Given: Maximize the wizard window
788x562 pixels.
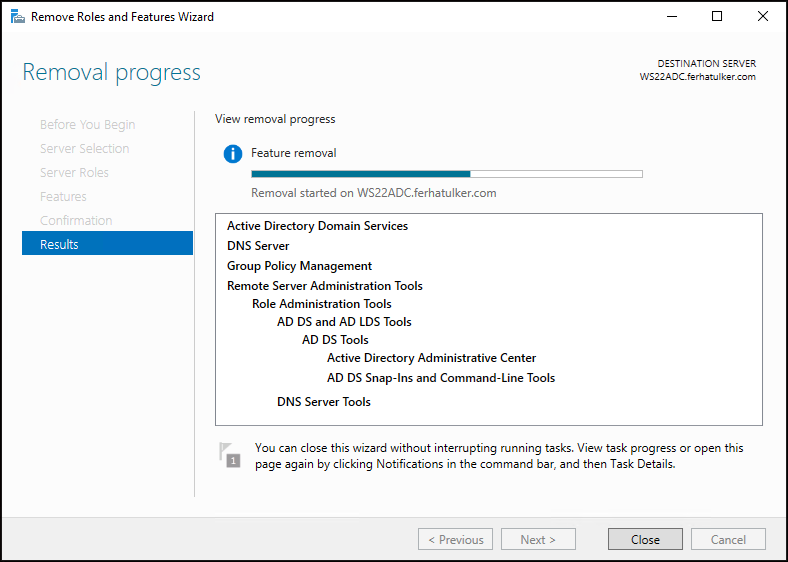Looking at the screenshot, I should 717,17.
